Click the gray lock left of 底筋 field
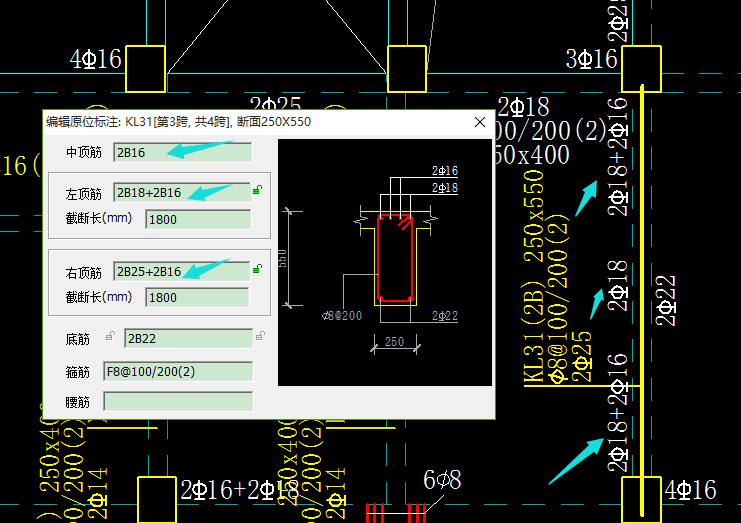The width and height of the screenshot is (741, 523). pos(110,336)
